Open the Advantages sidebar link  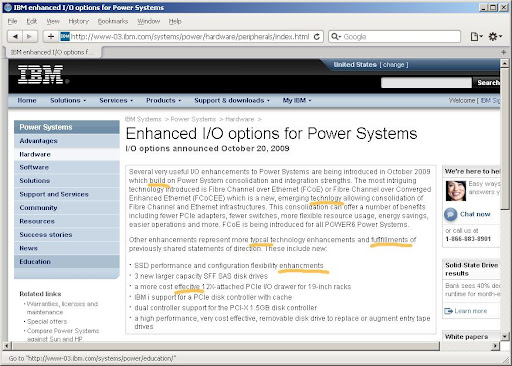pyautogui.click(x=66, y=141)
